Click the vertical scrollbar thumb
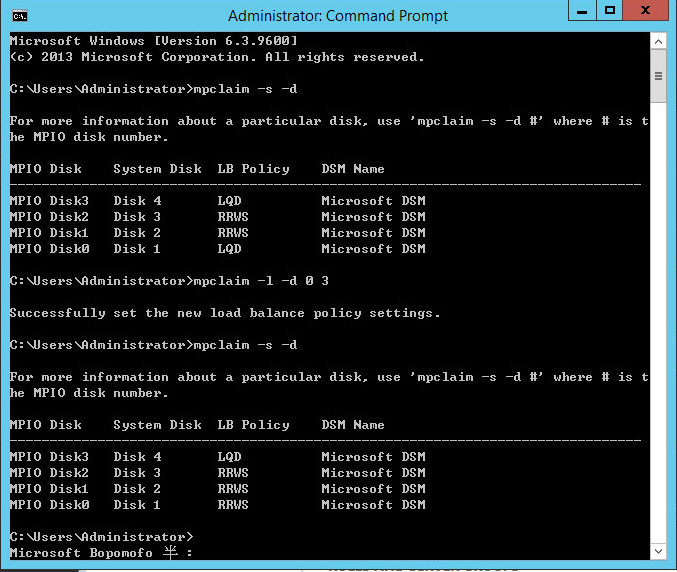 pyautogui.click(x=658, y=76)
